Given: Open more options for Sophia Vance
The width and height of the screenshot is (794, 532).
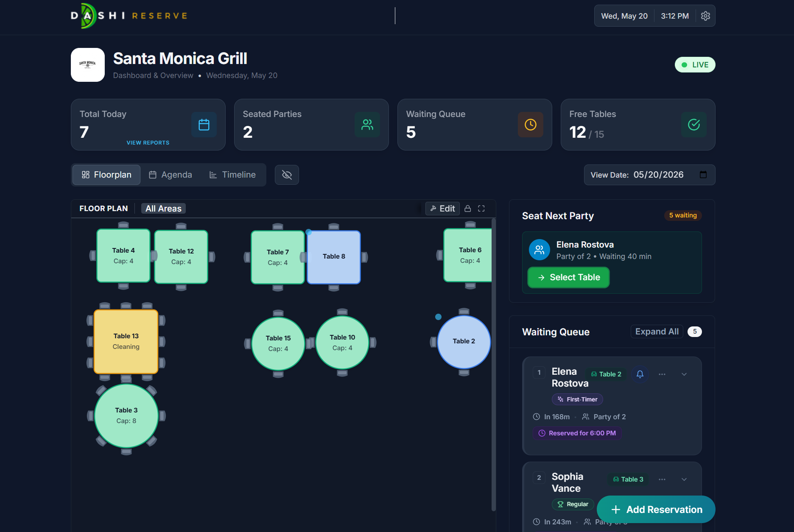Looking at the screenshot, I should pos(662,479).
